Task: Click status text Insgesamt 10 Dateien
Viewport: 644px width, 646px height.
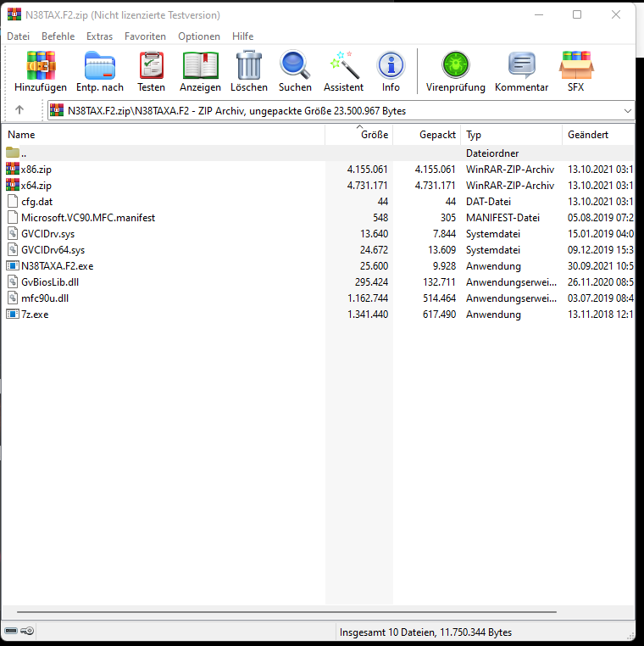Action: (x=425, y=632)
